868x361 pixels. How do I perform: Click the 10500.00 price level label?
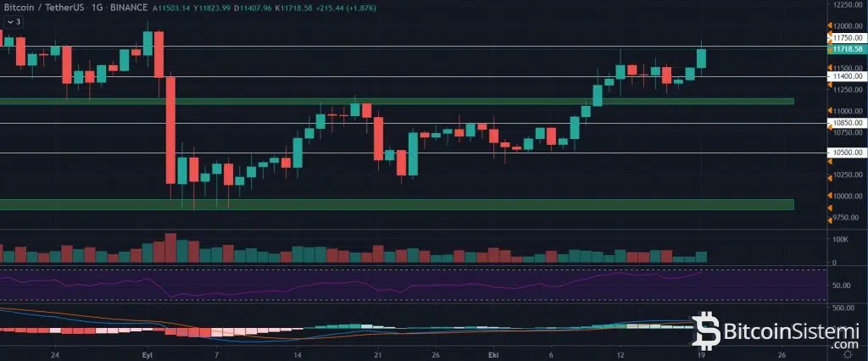pyautogui.click(x=848, y=153)
